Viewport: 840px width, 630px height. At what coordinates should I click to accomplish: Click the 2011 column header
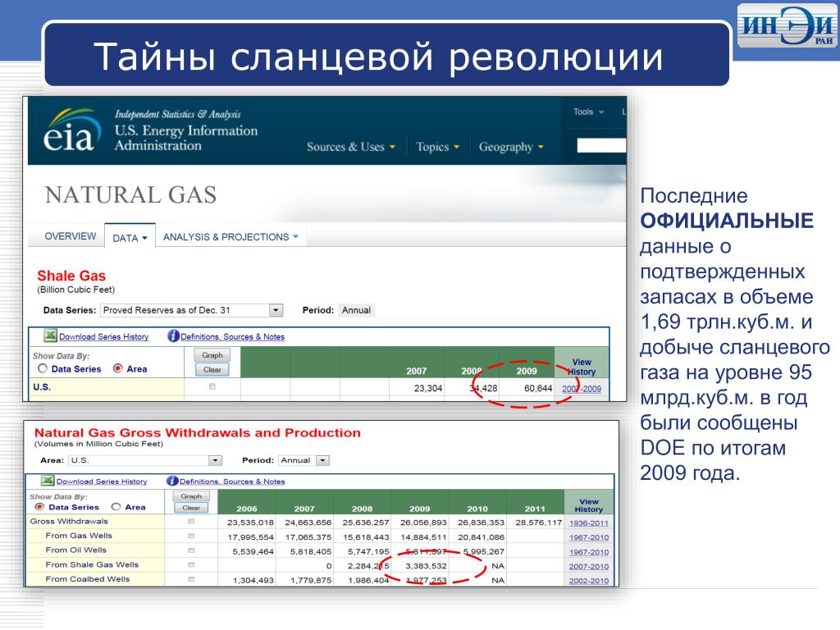(535, 509)
